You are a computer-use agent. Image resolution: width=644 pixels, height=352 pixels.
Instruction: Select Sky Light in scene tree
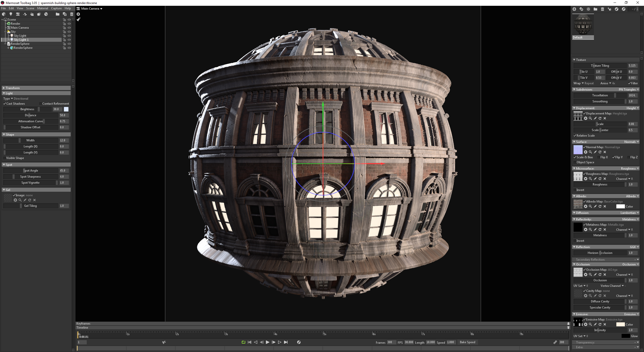coord(20,36)
